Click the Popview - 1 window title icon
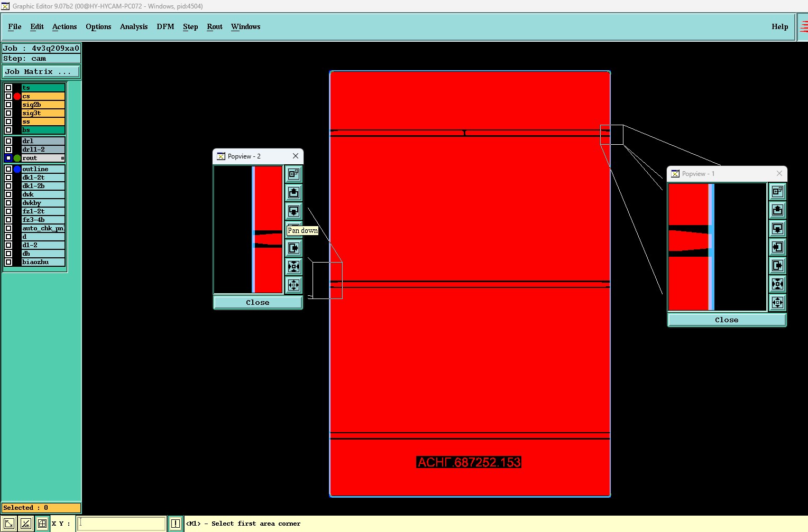The width and height of the screenshot is (808, 532). 675,174
